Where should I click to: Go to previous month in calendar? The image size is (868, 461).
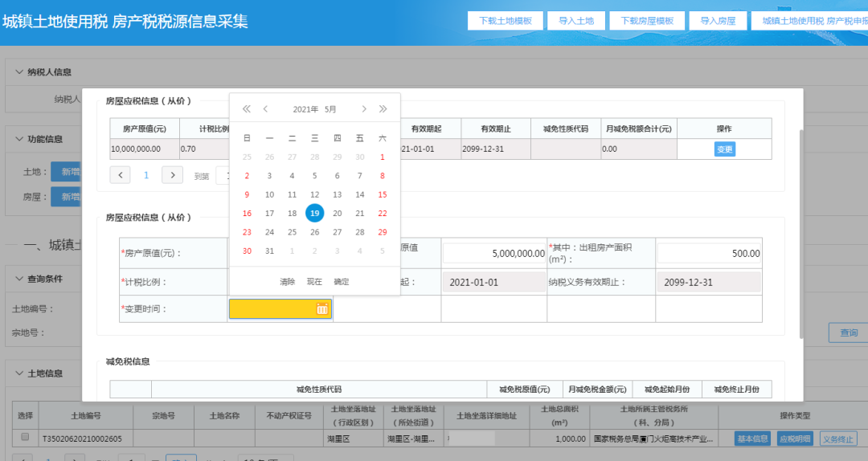[x=266, y=109]
